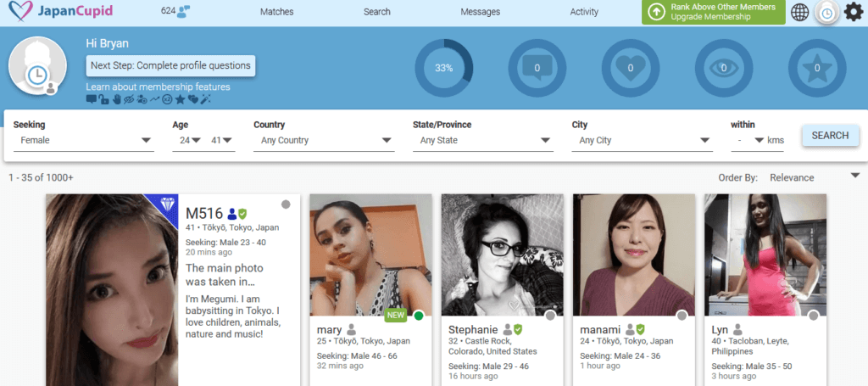Screen dimensions: 868x386
Task: Open the language globe icon
Action: [x=799, y=12]
